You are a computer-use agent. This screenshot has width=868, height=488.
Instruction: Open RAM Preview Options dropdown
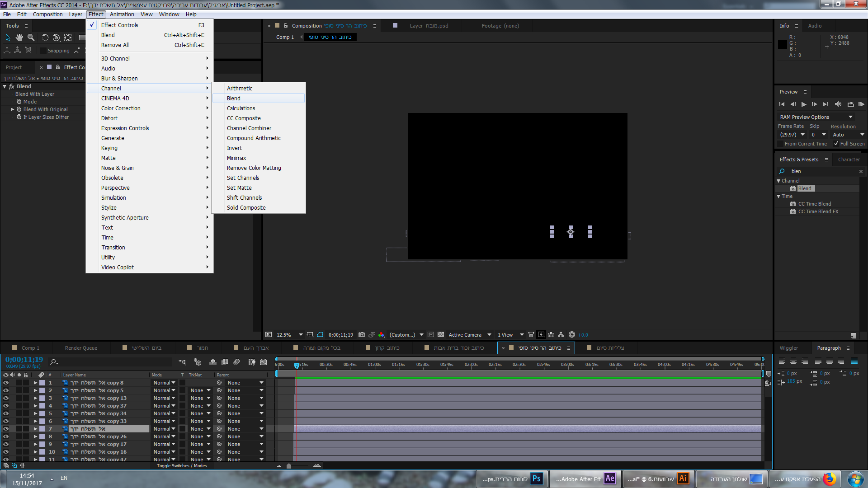click(850, 117)
